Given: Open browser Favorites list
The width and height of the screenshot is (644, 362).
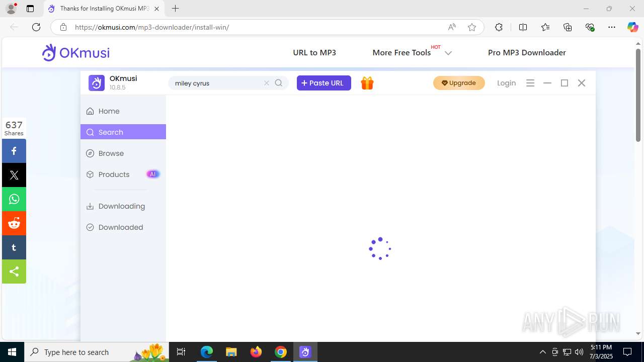Looking at the screenshot, I should click(x=545, y=27).
